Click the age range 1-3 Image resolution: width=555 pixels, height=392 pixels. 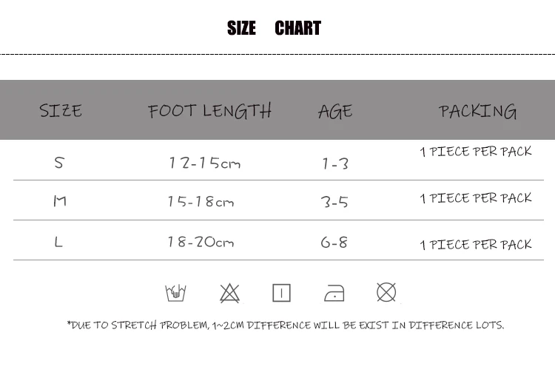(x=335, y=163)
